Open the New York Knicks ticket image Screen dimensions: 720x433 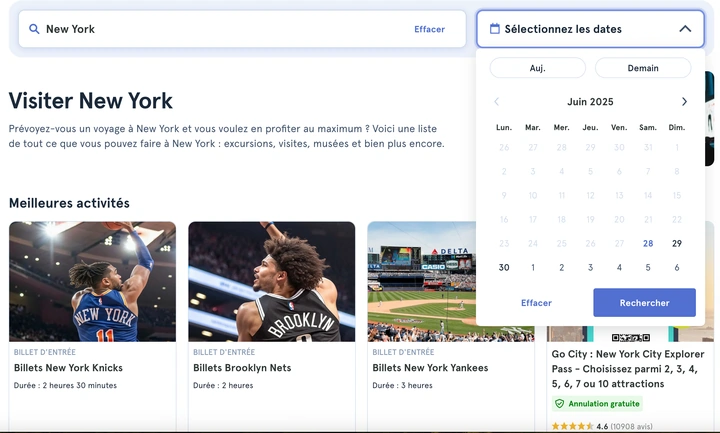(x=92, y=281)
